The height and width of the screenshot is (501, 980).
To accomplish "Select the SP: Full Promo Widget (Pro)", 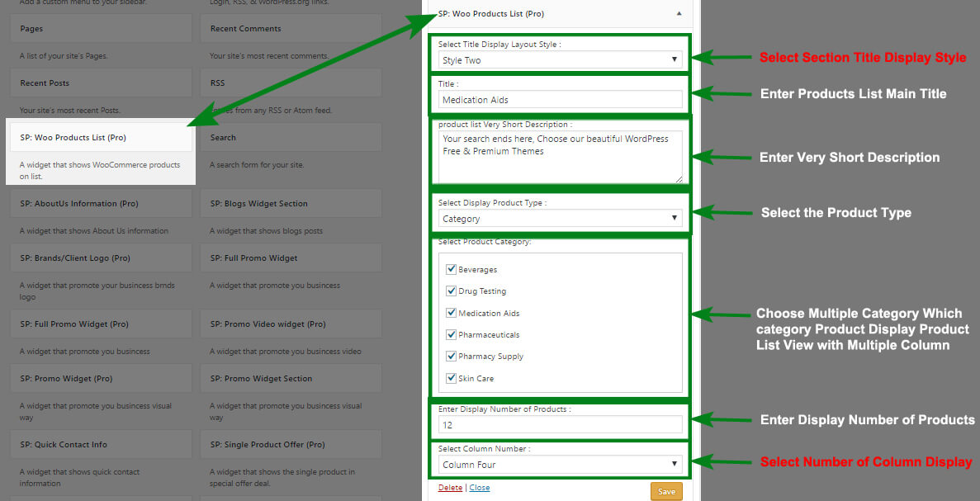I will point(102,324).
